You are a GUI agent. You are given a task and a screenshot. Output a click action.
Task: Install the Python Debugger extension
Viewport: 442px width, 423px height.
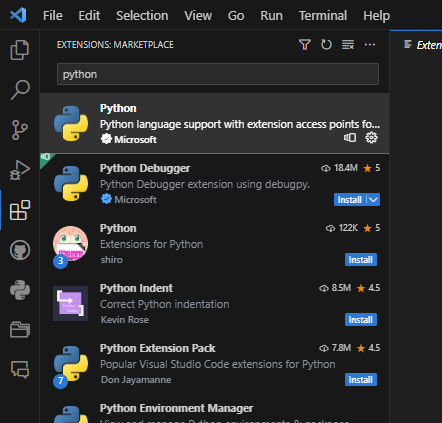coord(350,200)
